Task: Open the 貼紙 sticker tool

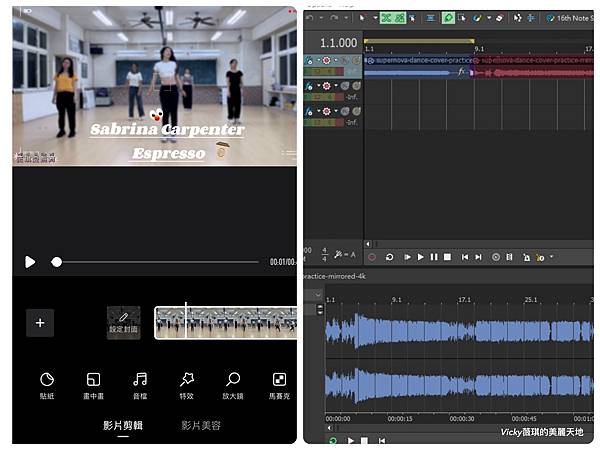Action: coord(47,386)
